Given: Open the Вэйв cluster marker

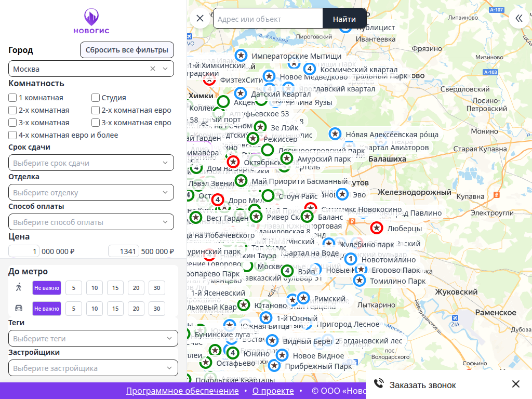Looking at the screenshot, I should tap(287, 271).
